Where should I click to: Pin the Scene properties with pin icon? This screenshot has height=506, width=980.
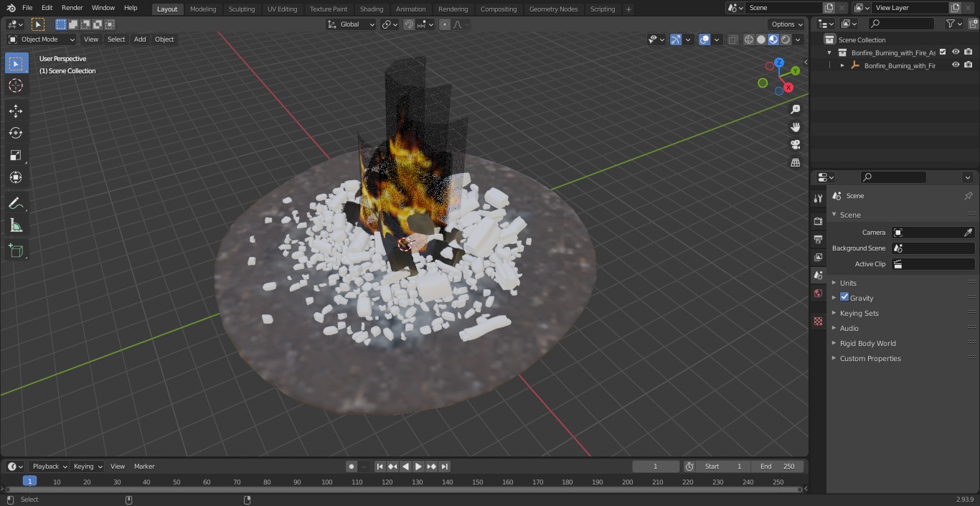tap(968, 196)
